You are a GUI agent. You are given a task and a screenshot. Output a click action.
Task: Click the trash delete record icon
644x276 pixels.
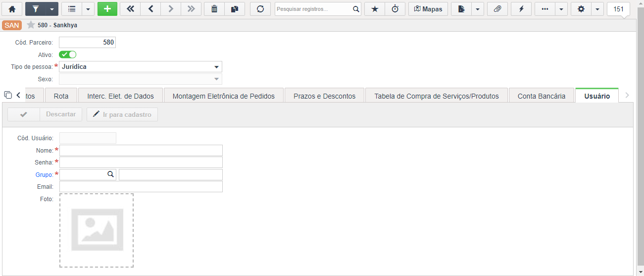(x=214, y=9)
